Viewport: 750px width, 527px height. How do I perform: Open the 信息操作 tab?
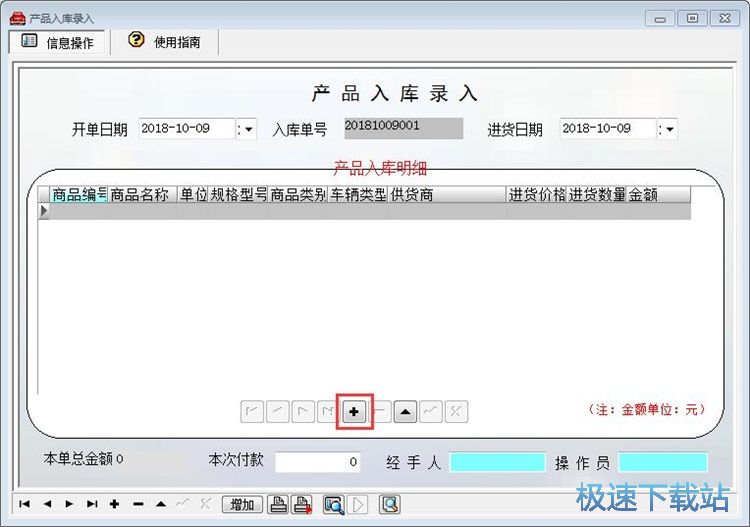pyautogui.click(x=57, y=42)
